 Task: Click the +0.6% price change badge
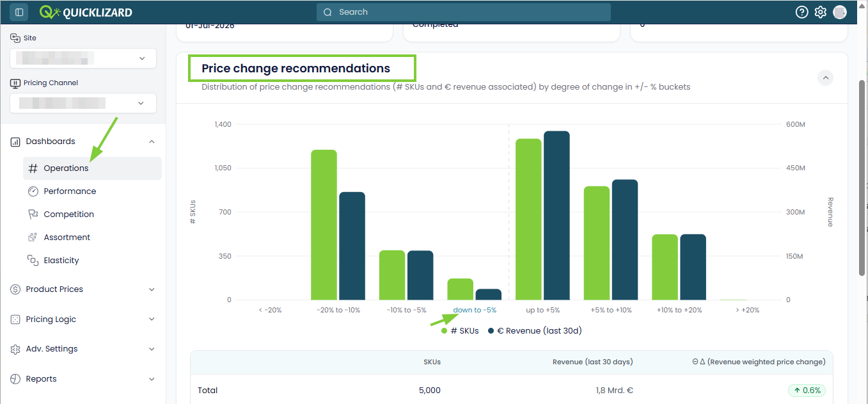(807, 391)
